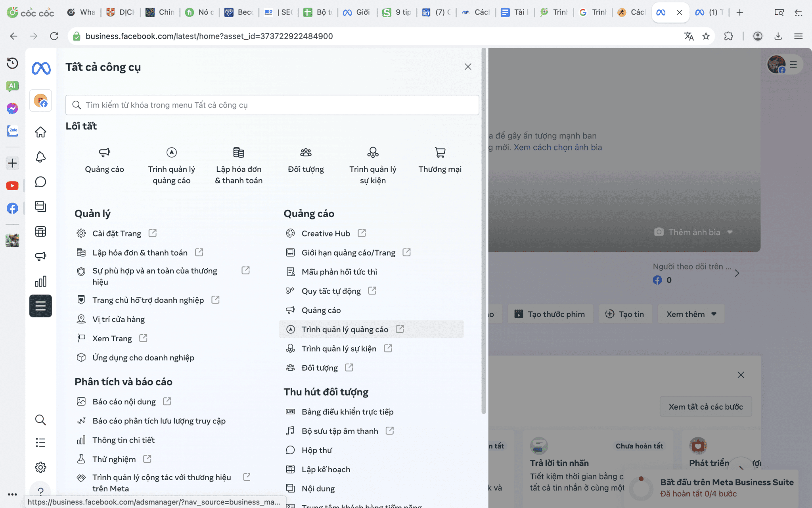Open Trình quản lý sự kiện list item
812x508 pixels.
pyautogui.click(x=339, y=348)
